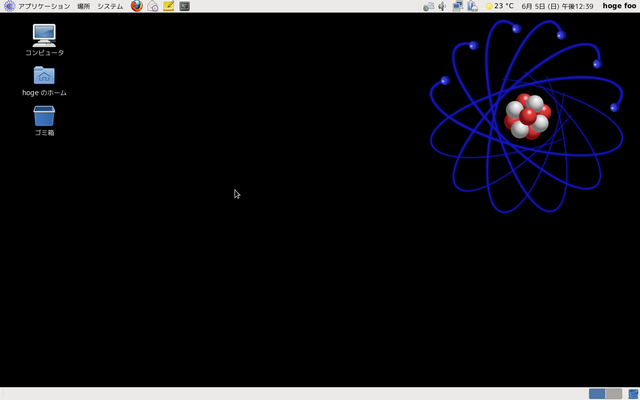The image size is (640, 400).
Task: Select the hoge のホーム folder icon
Action: [x=44, y=75]
